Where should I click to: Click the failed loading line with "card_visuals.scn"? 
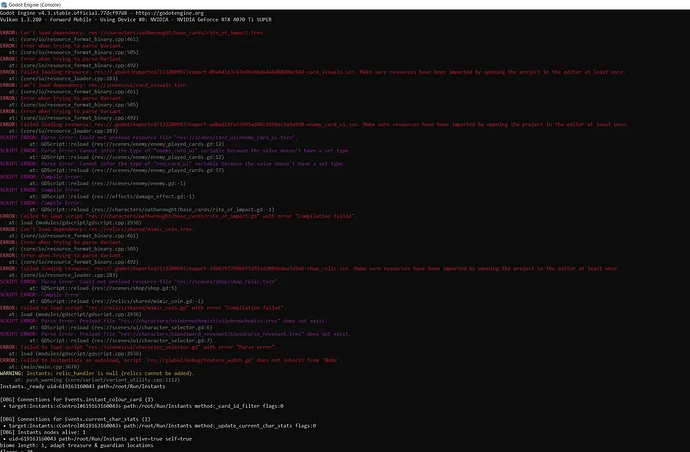312,72
